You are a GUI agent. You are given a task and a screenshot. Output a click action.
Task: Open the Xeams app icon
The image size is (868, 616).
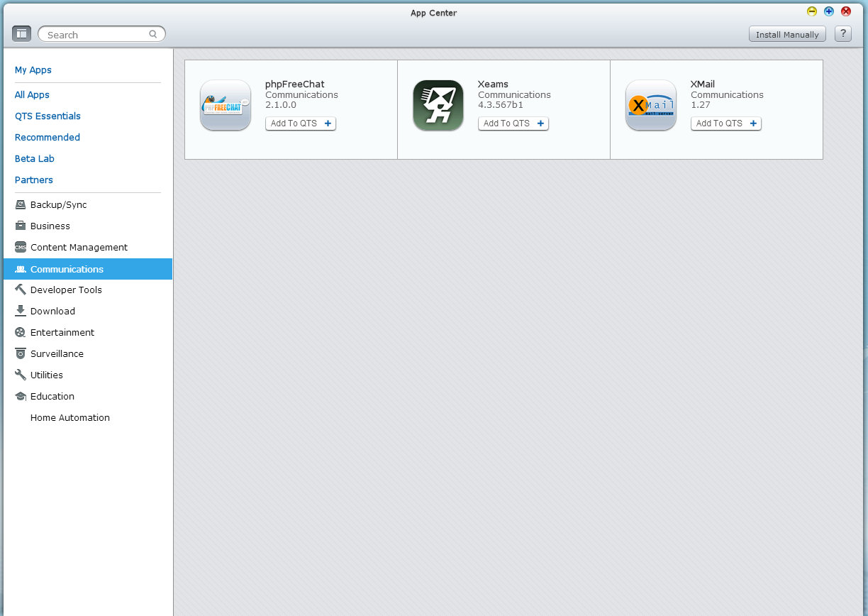tap(438, 105)
